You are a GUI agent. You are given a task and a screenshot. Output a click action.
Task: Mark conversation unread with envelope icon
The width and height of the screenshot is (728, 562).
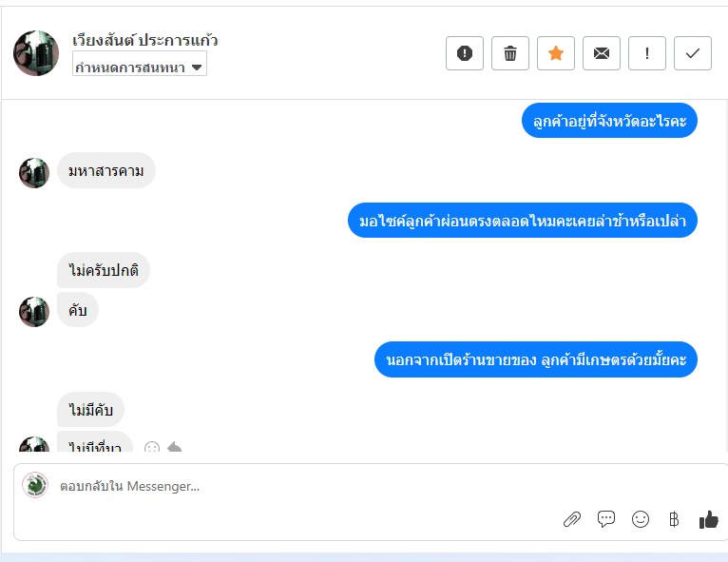point(602,53)
